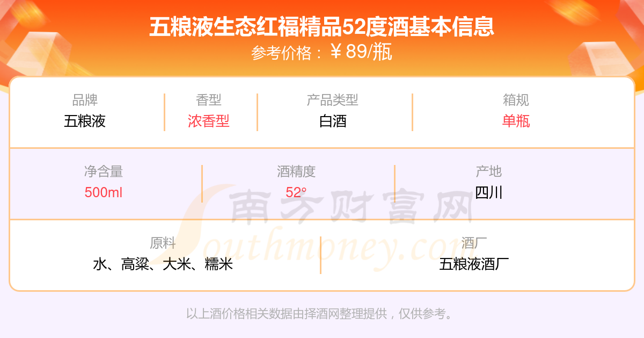The width and height of the screenshot is (644, 338).
Task: Click the 箱规 label
Action: [516, 100]
